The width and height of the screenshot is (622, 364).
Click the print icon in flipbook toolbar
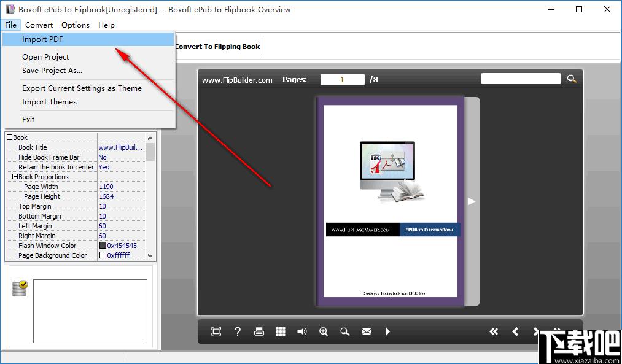click(259, 331)
